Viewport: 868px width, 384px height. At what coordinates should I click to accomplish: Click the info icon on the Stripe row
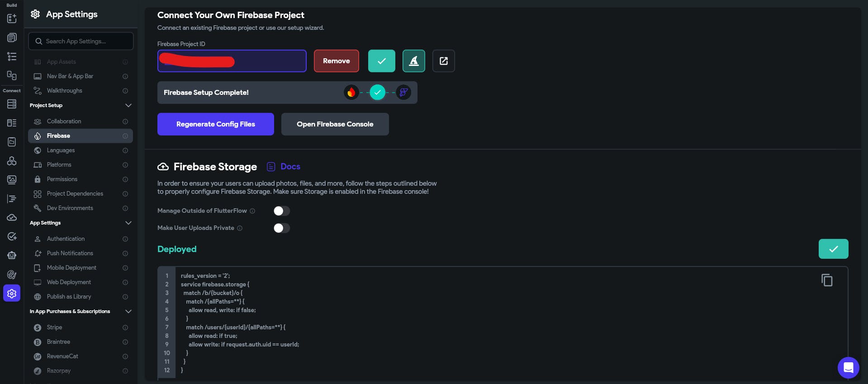click(125, 328)
